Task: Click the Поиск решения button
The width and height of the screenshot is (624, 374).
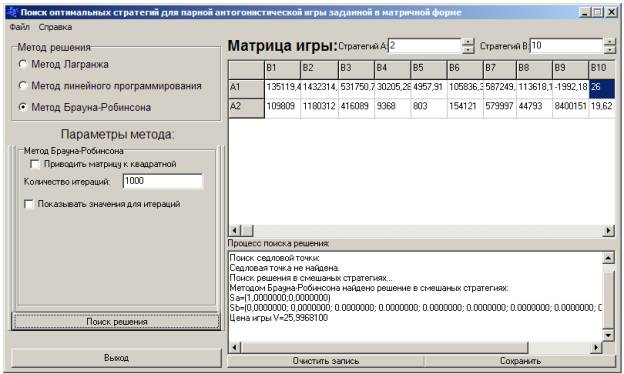Action: point(117,321)
